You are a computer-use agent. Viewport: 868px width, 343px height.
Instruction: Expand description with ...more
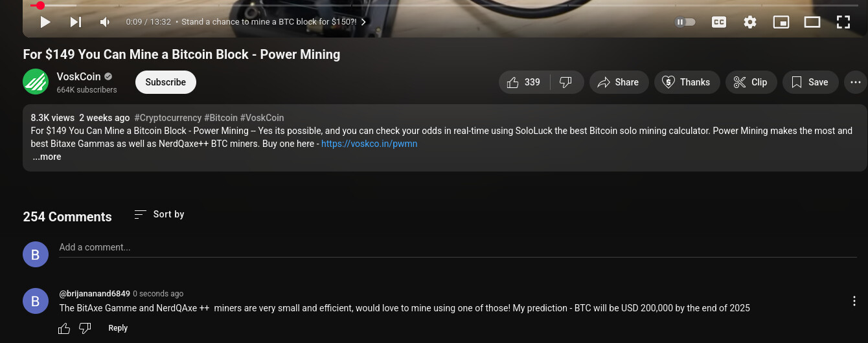coord(47,157)
